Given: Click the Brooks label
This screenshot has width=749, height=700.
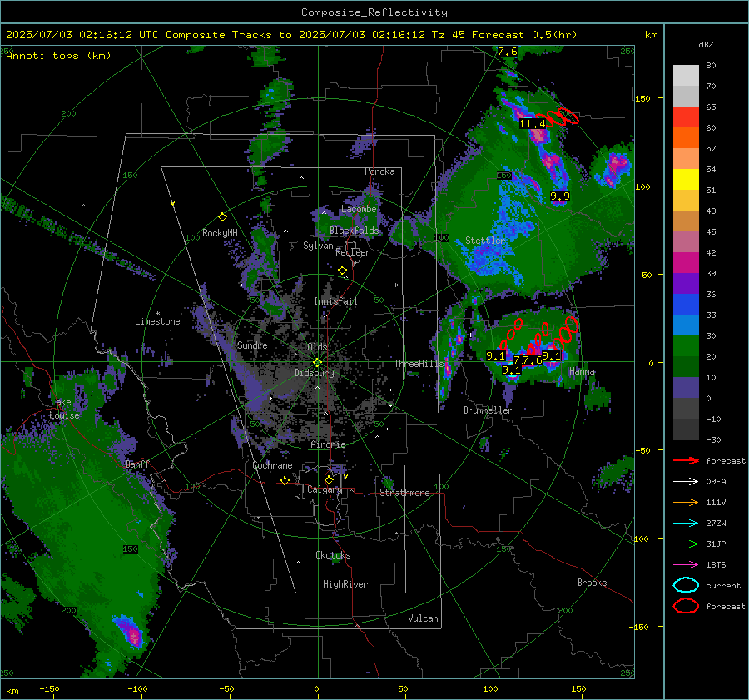Looking at the screenshot, I should pos(592,583).
